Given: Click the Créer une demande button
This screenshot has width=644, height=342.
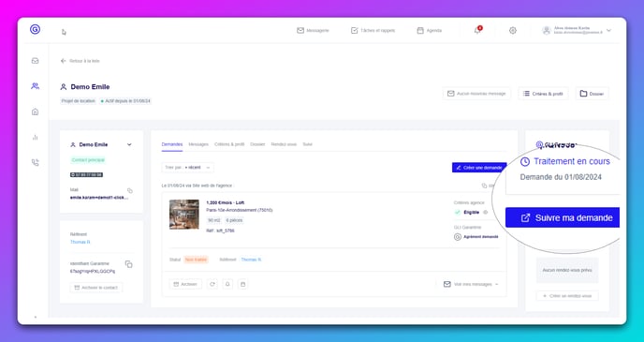Looking at the screenshot, I should [479, 168].
